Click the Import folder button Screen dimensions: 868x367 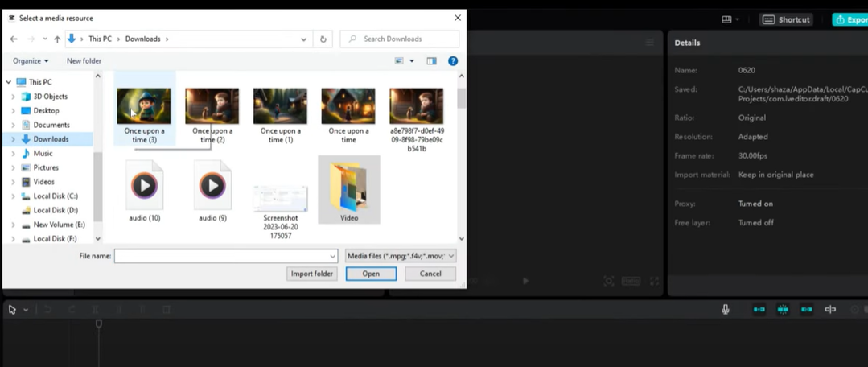(311, 274)
